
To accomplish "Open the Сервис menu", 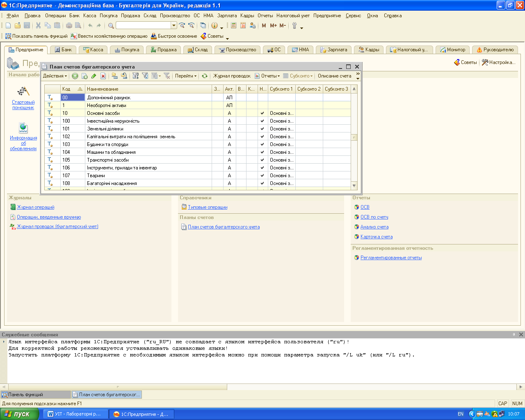I will coord(353,16).
